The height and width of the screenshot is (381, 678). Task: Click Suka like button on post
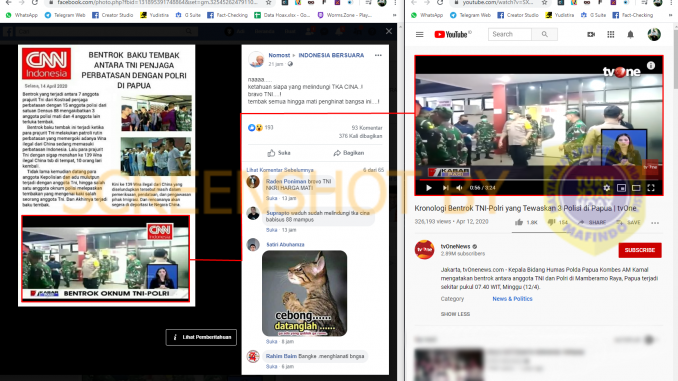[279, 153]
